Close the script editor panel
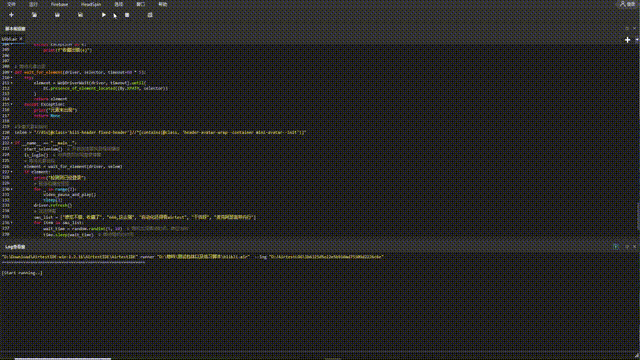The height and width of the screenshot is (360, 640). [635, 29]
